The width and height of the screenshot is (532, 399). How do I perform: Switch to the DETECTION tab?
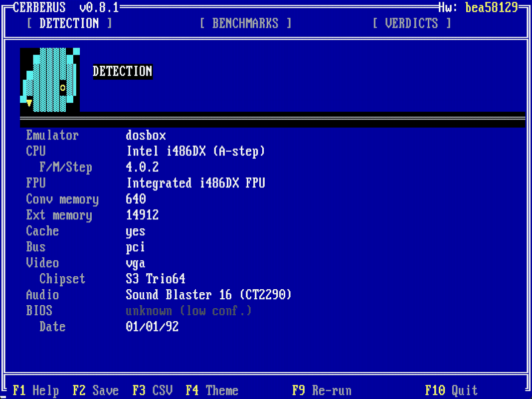pyautogui.click(x=69, y=23)
